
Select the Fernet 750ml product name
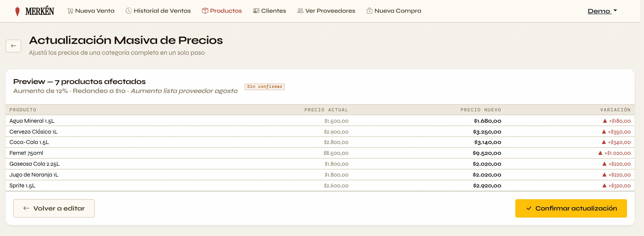pos(26,153)
